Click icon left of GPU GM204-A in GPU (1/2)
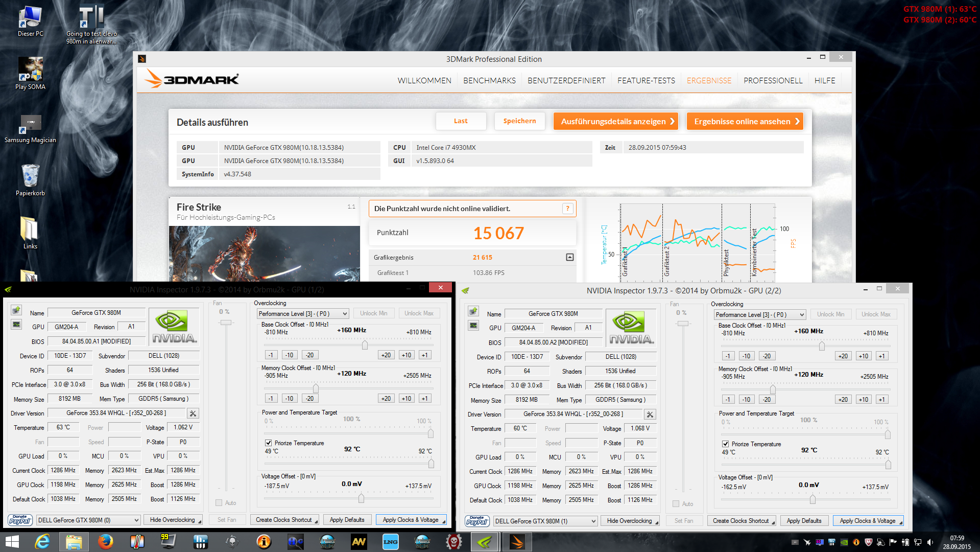The image size is (980, 552). pyautogui.click(x=16, y=325)
